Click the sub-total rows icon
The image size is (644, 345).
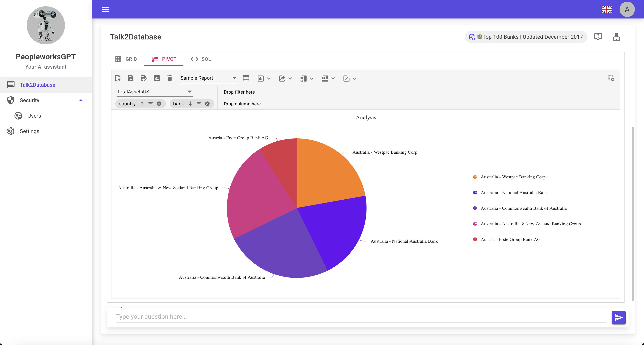[x=303, y=78]
